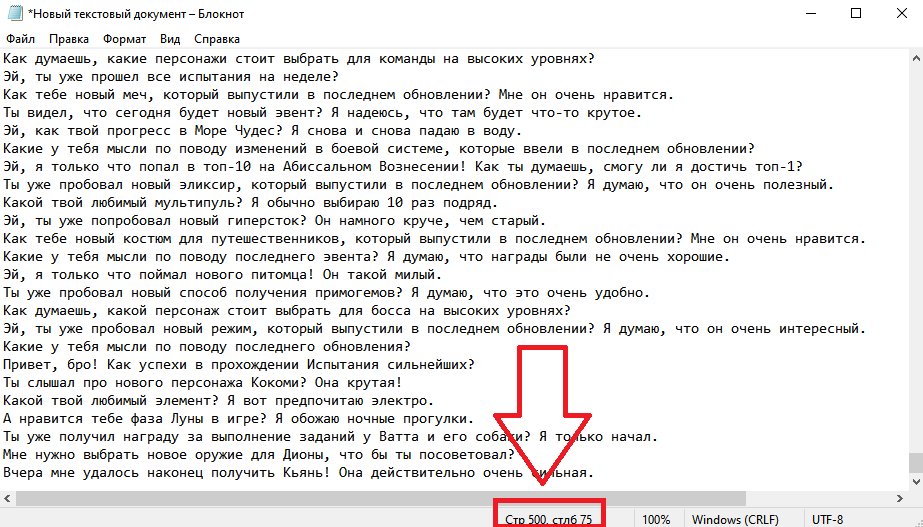Click the line about 'последнего эвента'

click(x=366, y=257)
